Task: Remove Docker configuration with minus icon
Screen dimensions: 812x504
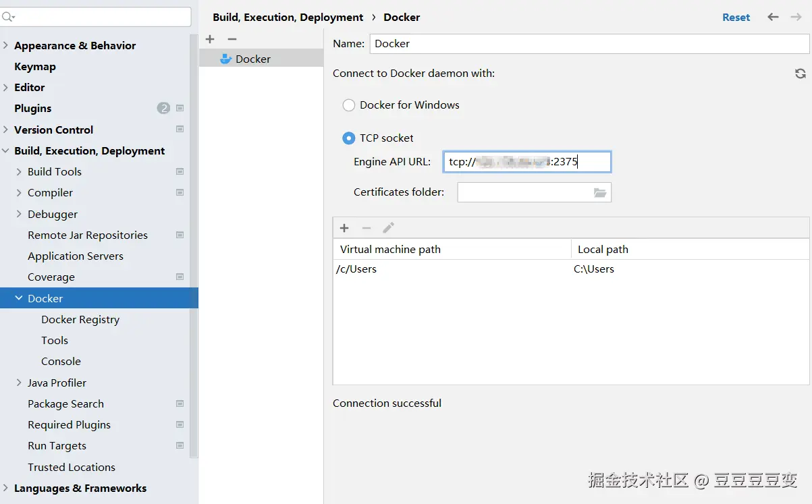Action: (x=232, y=39)
